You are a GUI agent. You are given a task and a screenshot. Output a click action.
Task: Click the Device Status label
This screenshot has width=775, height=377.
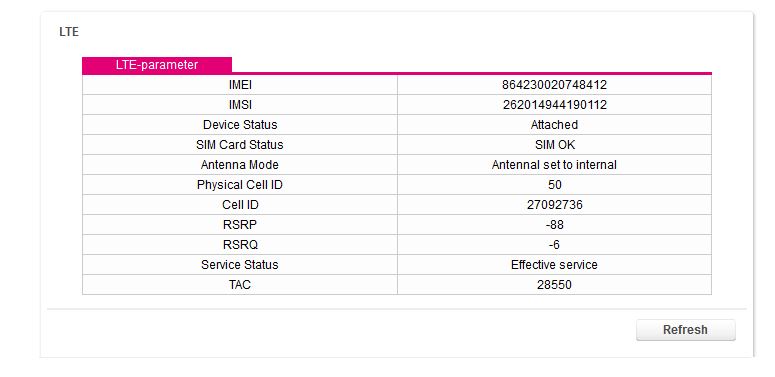click(240, 125)
